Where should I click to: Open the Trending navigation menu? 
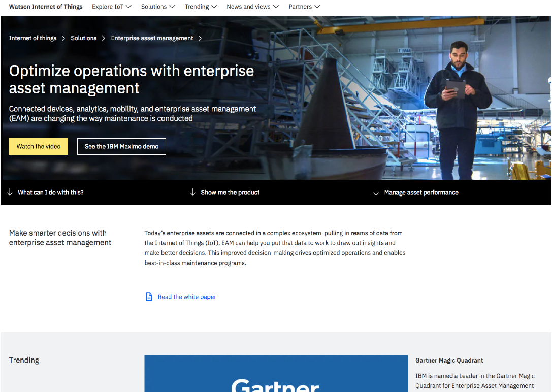[x=200, y=7]
